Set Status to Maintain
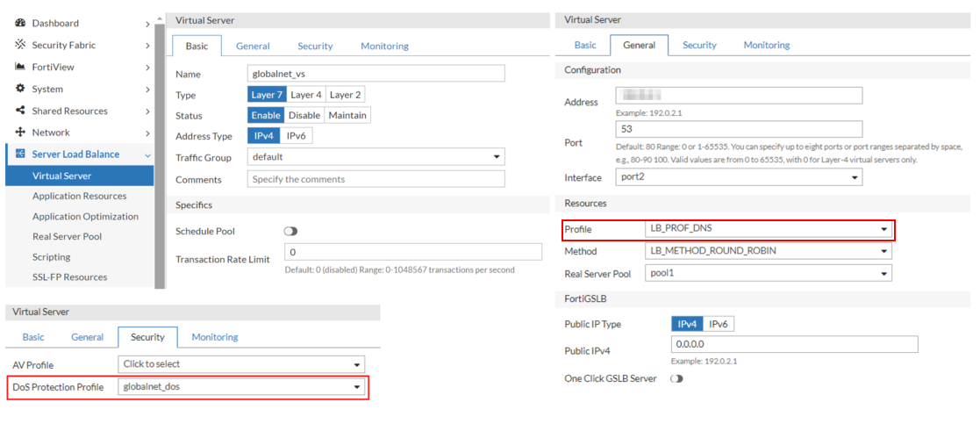The image size is (980, 431). coord(347,115)
